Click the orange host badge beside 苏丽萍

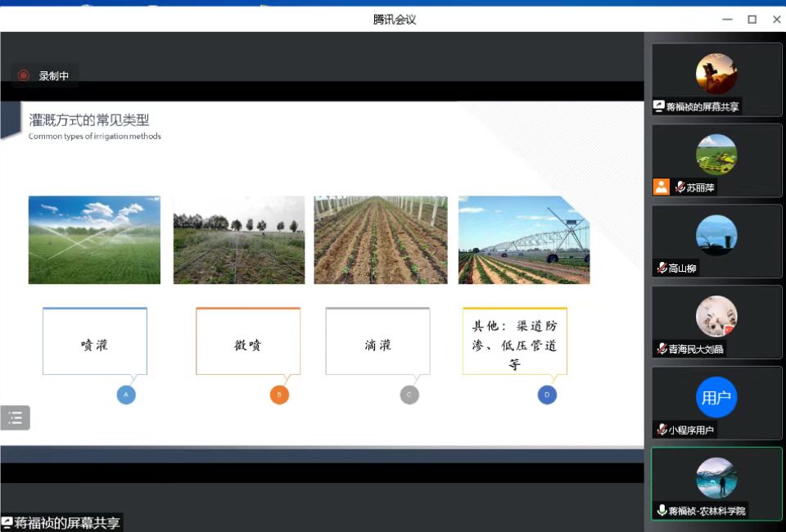pos(662,187)
